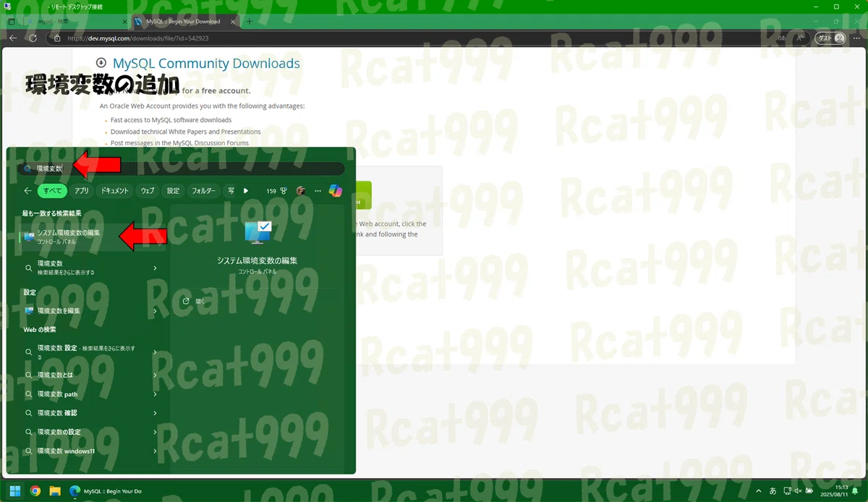Click the translate icon in address bar
This screenshot has height=502, width=868.
(x=782, y=38)
